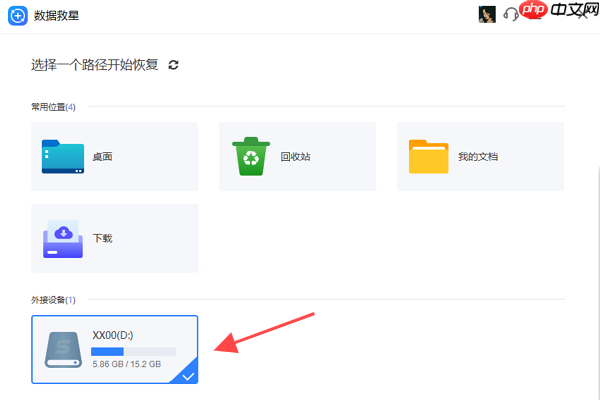Click the drive usage progress bar
Image resolution: width=600 pixels, height=400 pixels.
[x=134, y=351]
